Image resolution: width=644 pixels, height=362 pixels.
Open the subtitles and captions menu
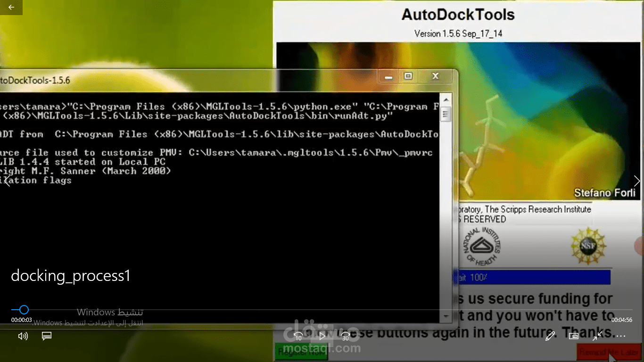click(x=46, y=336)
